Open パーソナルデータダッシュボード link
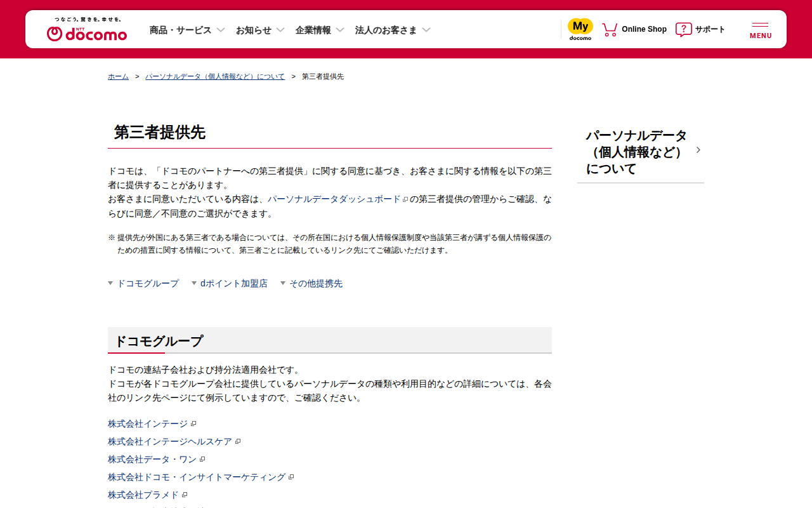Screen dimensions: 812x508 334,199
